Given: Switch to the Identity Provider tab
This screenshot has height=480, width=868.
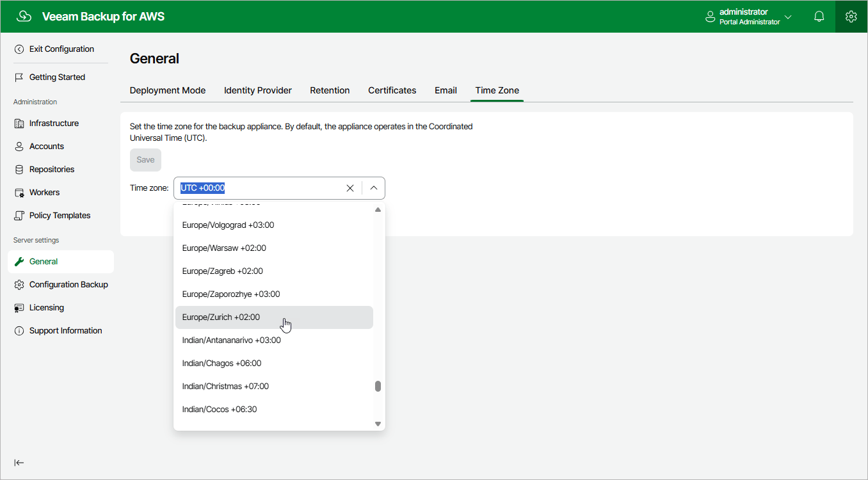Looking at the screenshot, I should coord(257,90).
